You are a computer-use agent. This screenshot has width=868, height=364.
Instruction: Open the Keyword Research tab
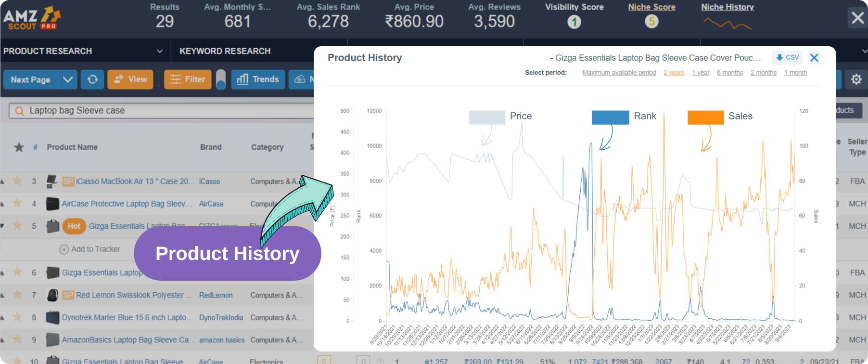[x=225, y=51]
